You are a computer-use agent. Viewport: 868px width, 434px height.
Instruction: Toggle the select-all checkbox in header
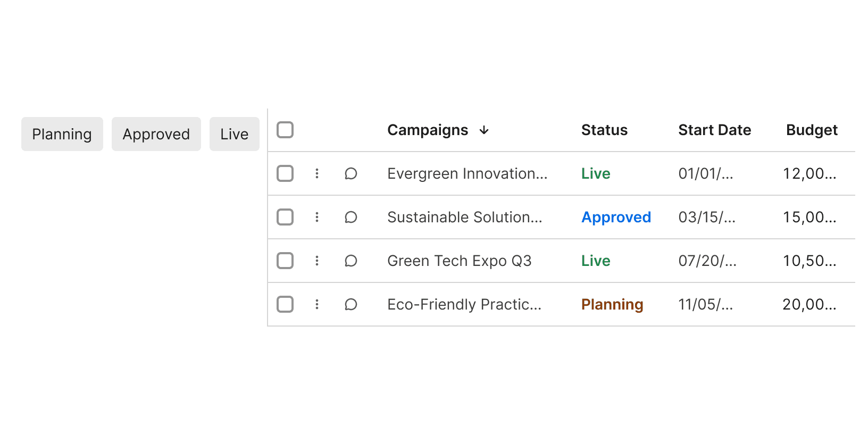coord(285,130)
